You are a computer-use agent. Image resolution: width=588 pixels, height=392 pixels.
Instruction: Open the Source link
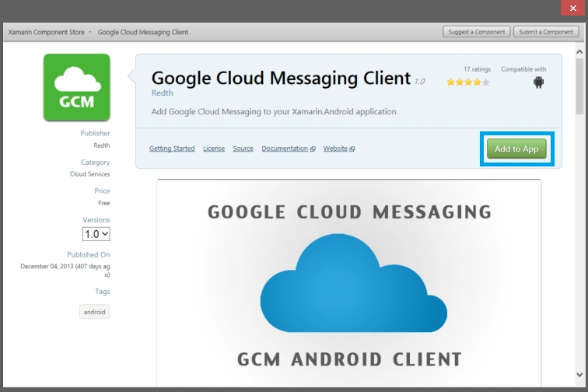click(x=243, y=149)
